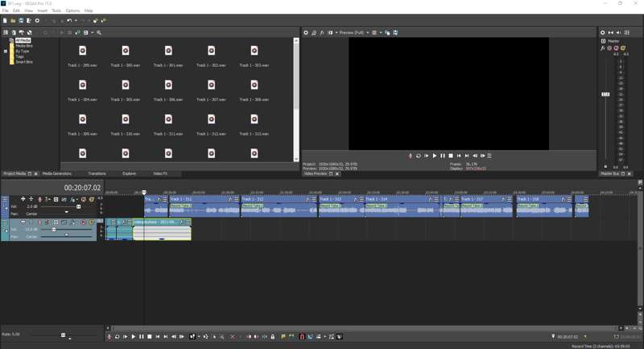Select the Track 1 - 301.wav media thumbnail
The height and width of the screenshot is (349, 644).
click(x=168, y=52)
